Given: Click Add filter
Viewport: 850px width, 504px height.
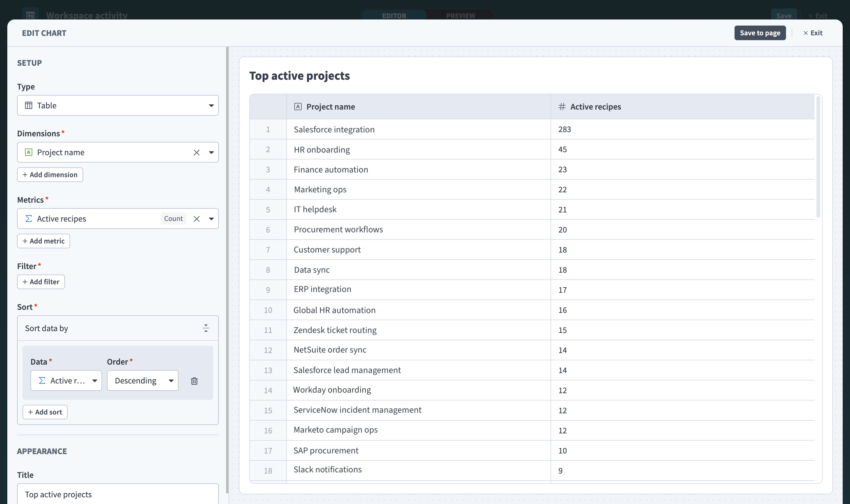Looking at the screenshot, I should pos(41,282).
